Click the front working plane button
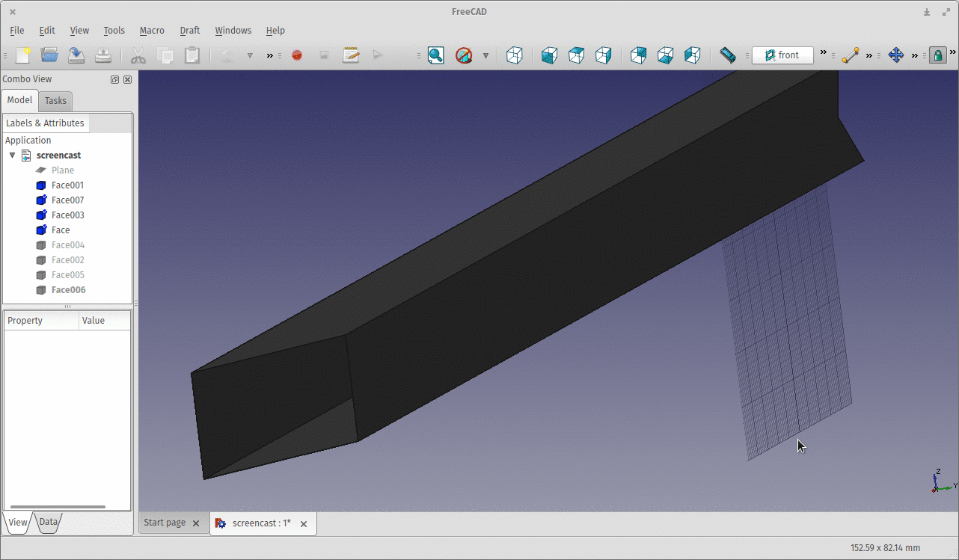The width and height of the screenshot is (959, 560). [782, 55]
